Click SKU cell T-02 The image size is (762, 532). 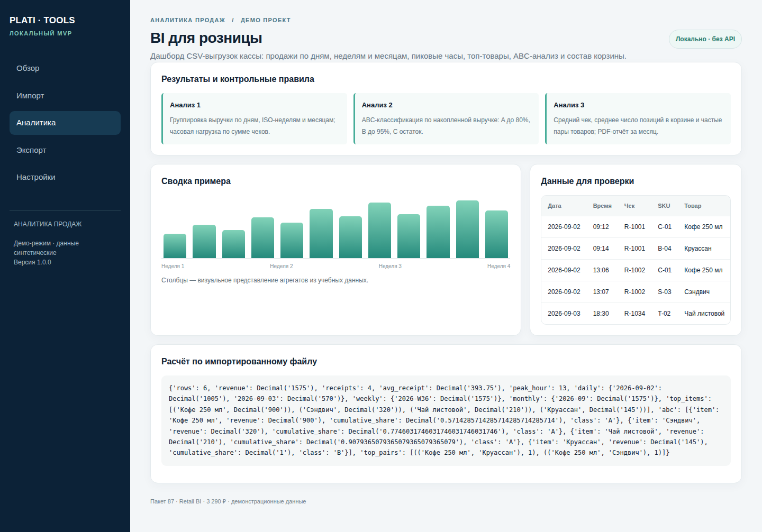point(664,314)
